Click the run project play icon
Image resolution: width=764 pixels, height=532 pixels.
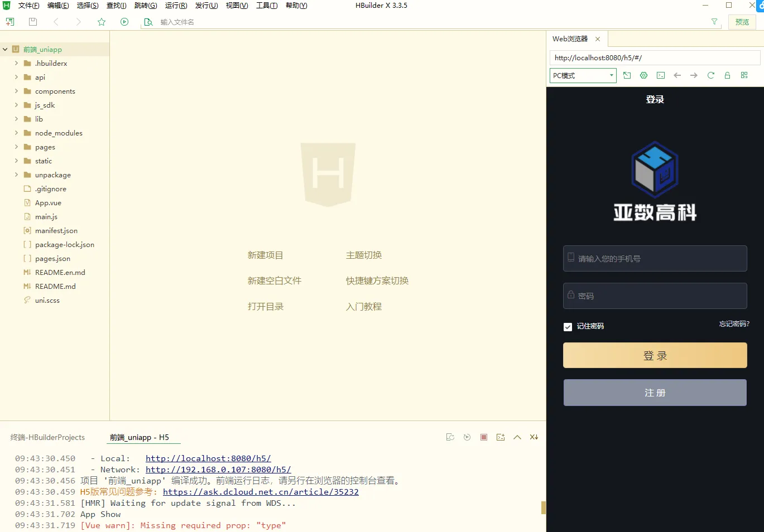pyautogui.click(x=124, y=22)
